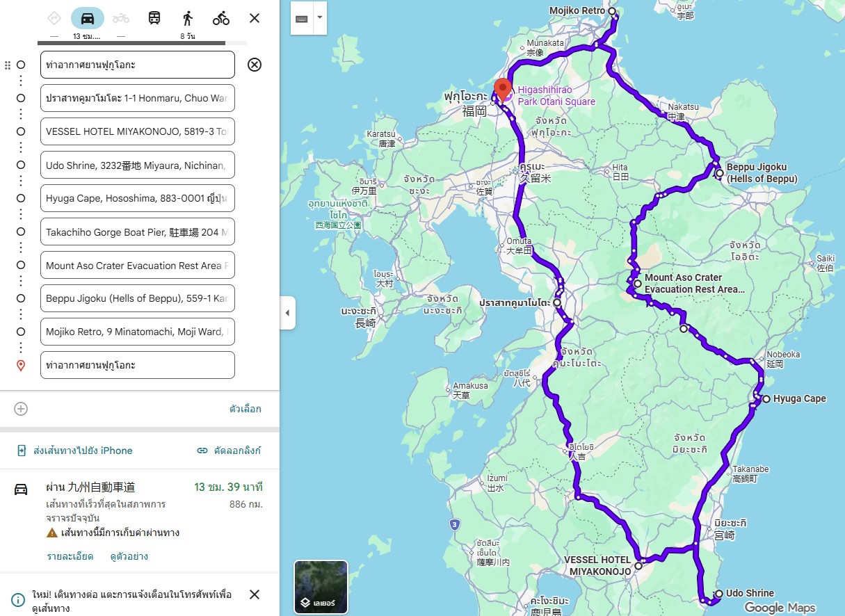Expand the input tools dropdown arrow
Viewport: 845px width, 616px height.
(320, 18)
